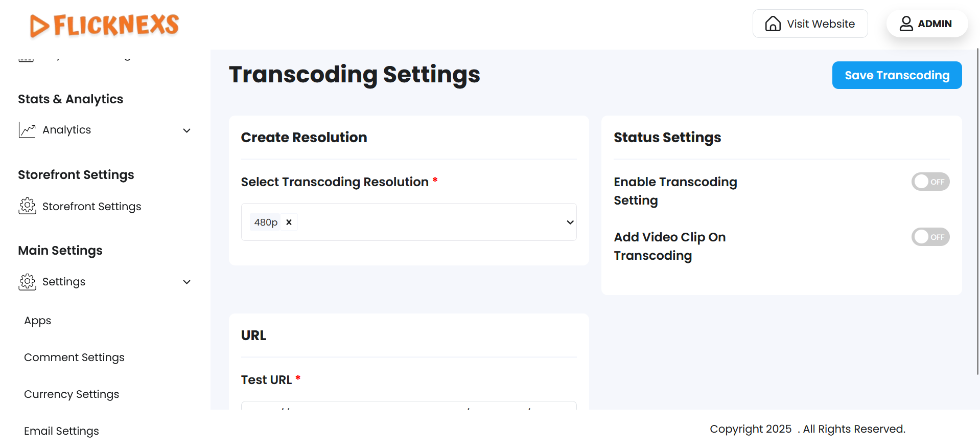Image resolution: width=980 pixels, height=448 pixels.
Task: Go to Comment Settings
Action: point(74,357)
